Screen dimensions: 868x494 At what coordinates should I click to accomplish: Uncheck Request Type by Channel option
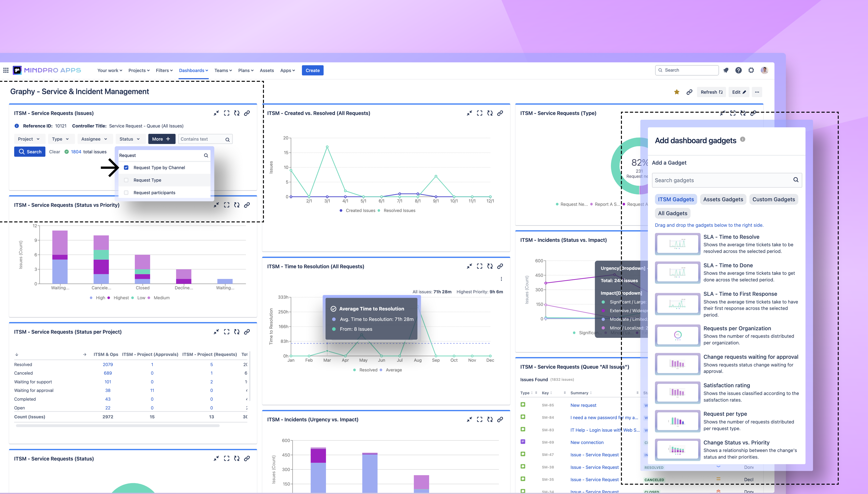[x=126, y=168]
